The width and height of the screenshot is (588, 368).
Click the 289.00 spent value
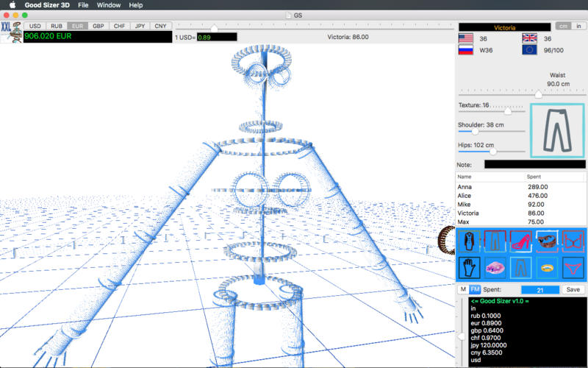pyautogui.click(x=538, y=187)
